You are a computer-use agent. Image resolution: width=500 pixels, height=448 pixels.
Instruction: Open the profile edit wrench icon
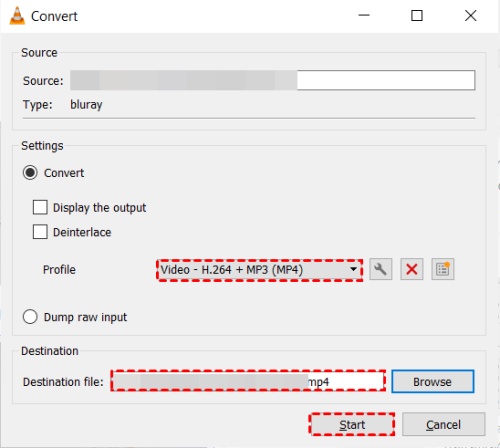[x=380, y=269]
